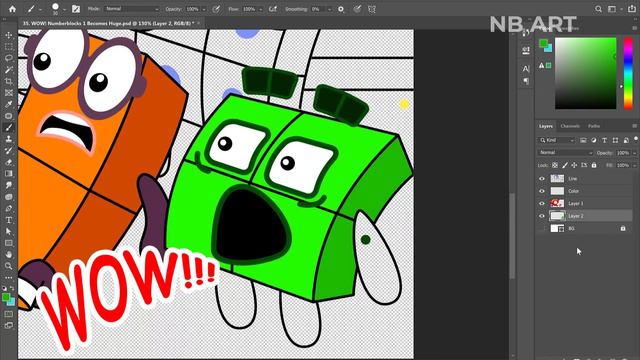Select the Crop tool
The height and width of the screenshot is (360, 640).
9,81
